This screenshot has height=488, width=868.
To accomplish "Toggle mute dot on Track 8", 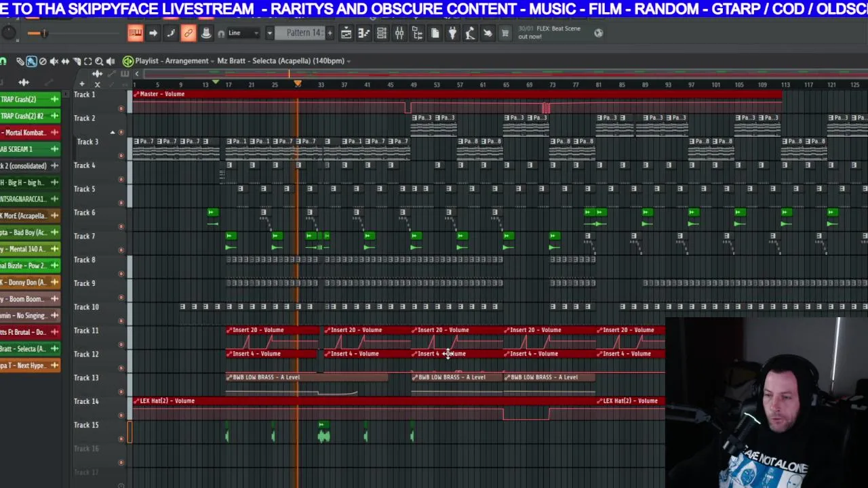I will [x=121, y=274].
